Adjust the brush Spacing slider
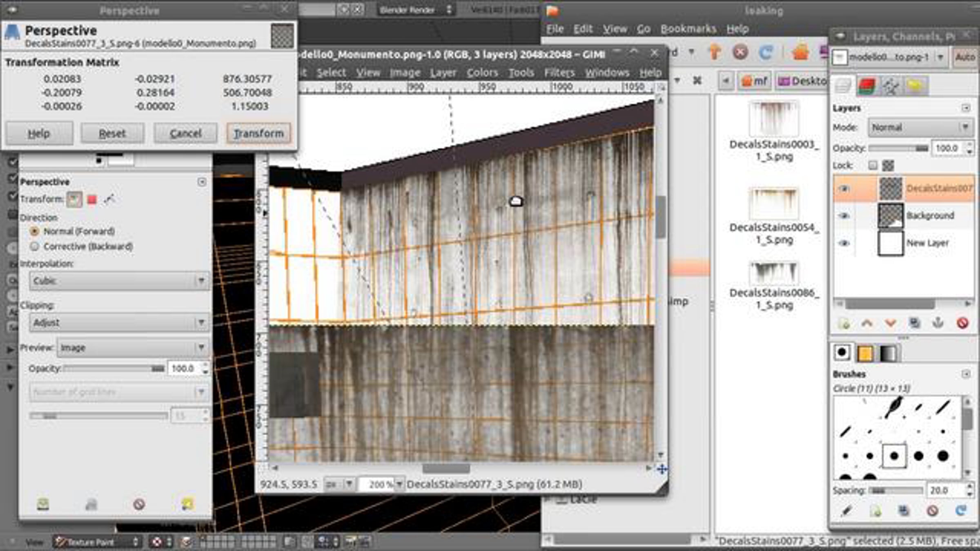 point(895,490)
